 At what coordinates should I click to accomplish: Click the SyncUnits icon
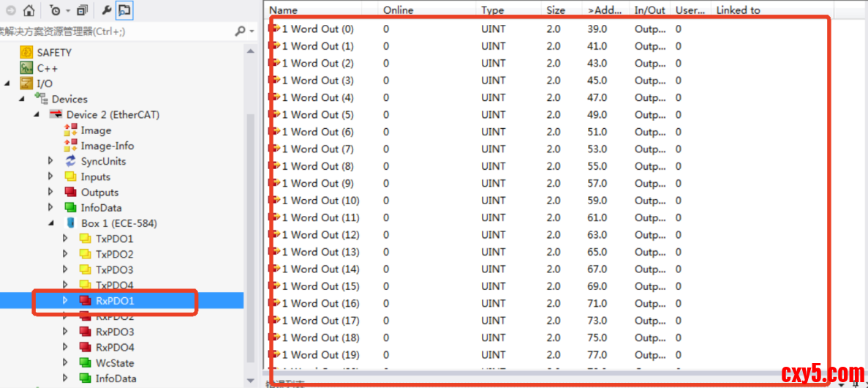[x=70, y=161]
